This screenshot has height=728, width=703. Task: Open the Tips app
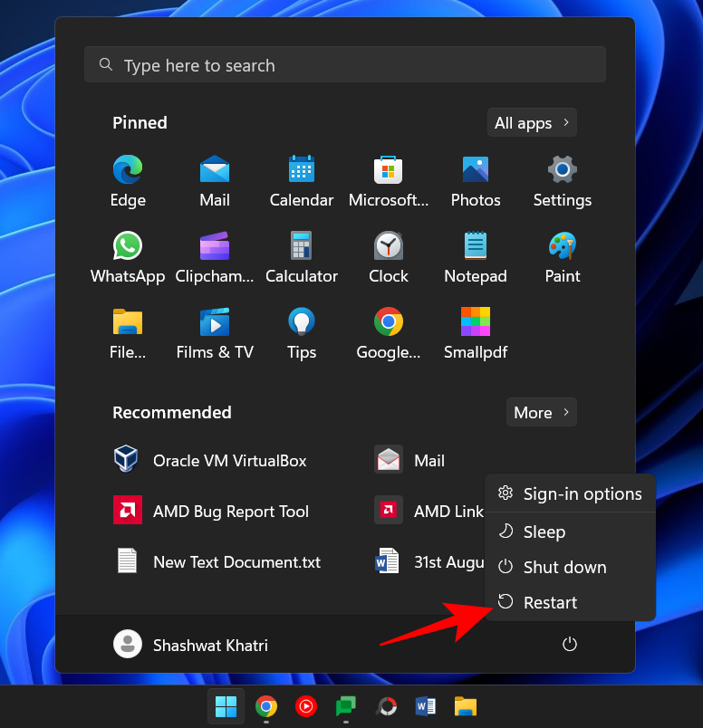[302, 334]
